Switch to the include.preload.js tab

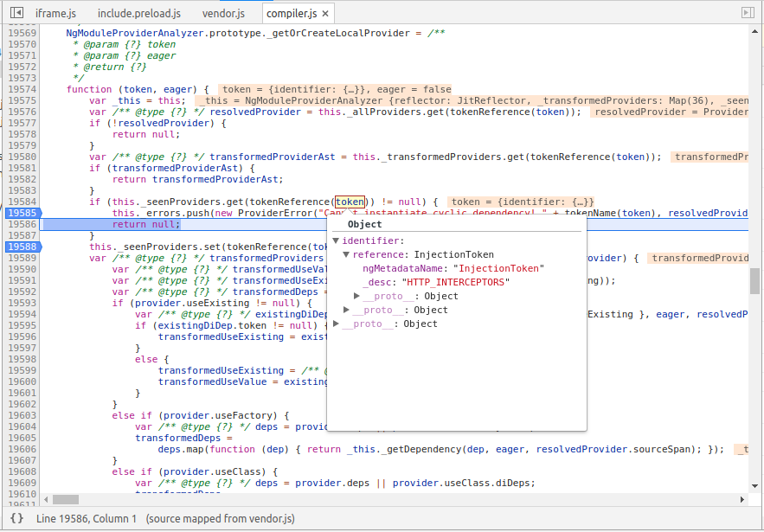point(139,13)
